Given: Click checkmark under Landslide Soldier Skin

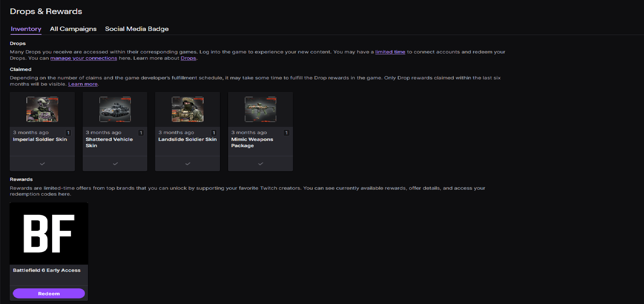Looking at the screenshot, I should 188,164.
